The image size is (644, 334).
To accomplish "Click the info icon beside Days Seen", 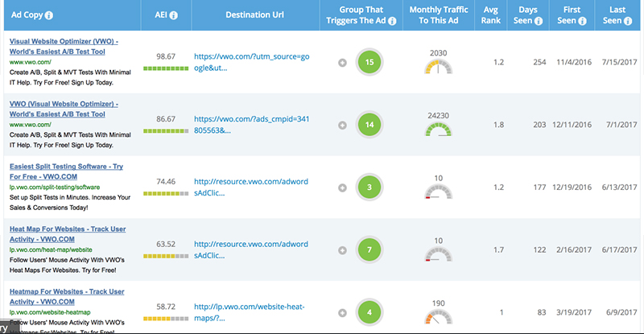I will [539, 21].
